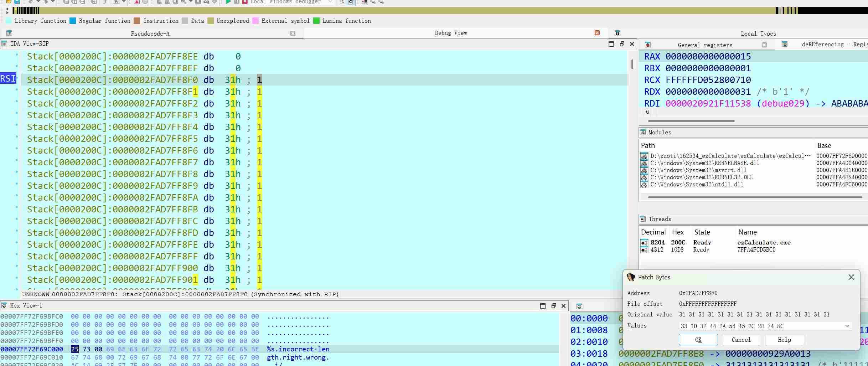Close the Debug View tab
Viewport: 868px width, 366px height.
597,33
